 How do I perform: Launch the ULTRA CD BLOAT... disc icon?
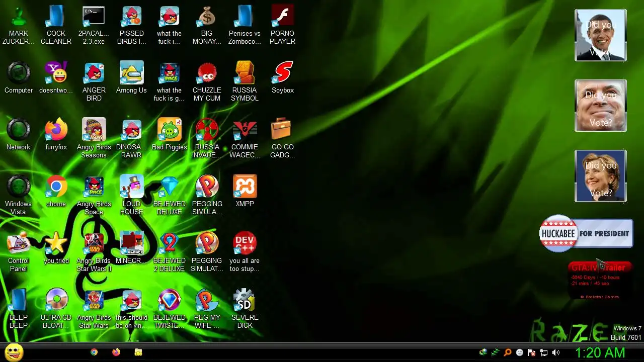[56, 309]
